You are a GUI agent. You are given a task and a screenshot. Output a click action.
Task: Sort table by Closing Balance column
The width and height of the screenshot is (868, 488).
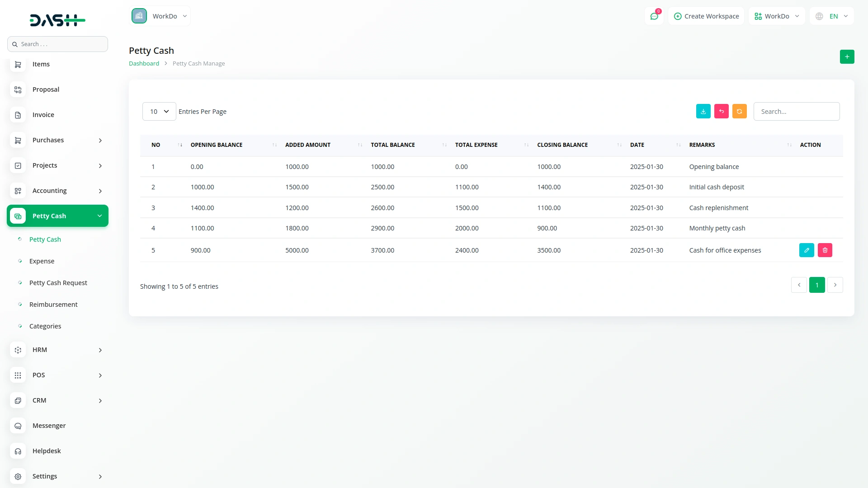pos(562,145)
